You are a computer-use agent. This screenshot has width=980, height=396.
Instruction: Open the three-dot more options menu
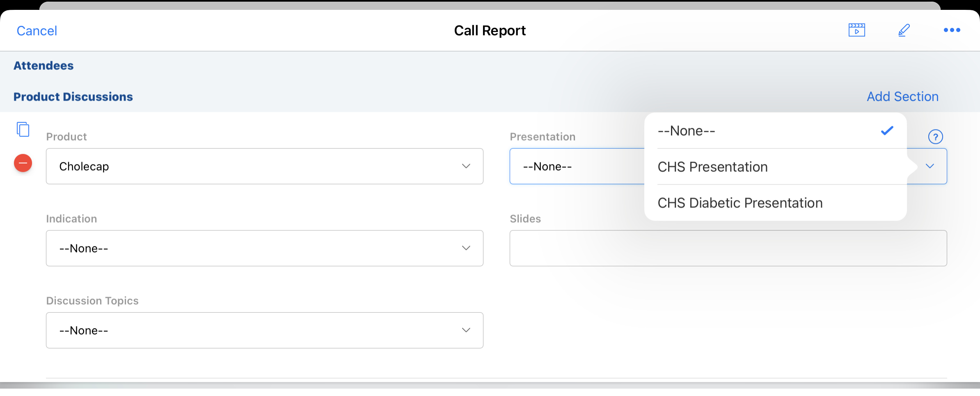[x=951, y=30]
